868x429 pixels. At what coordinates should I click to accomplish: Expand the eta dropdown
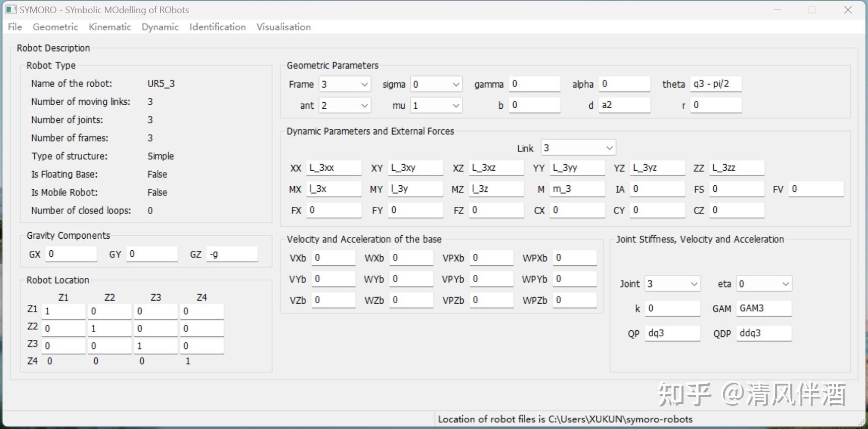click(x=764, y=284)
